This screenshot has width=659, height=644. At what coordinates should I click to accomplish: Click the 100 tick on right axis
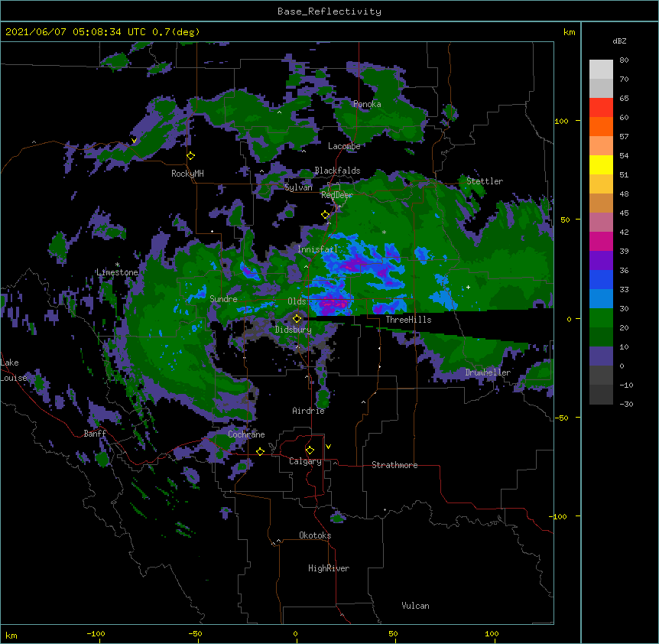coord(561,121)
